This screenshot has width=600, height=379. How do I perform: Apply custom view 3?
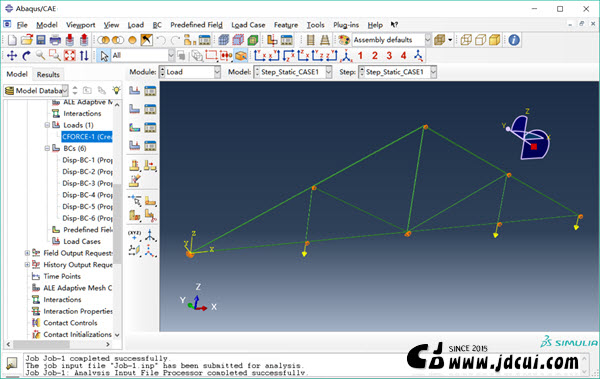(389, 56)
